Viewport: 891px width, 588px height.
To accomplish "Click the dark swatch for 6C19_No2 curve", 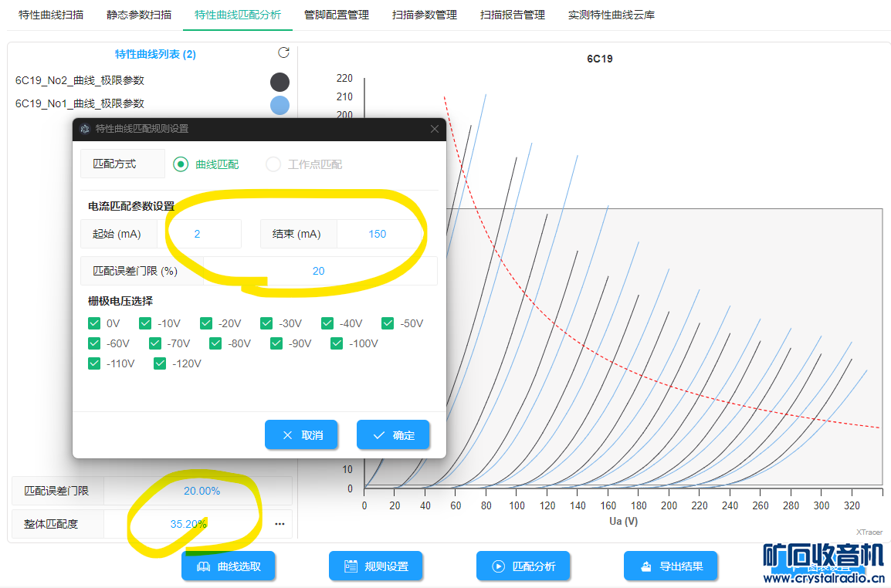I will coord(279,82).
